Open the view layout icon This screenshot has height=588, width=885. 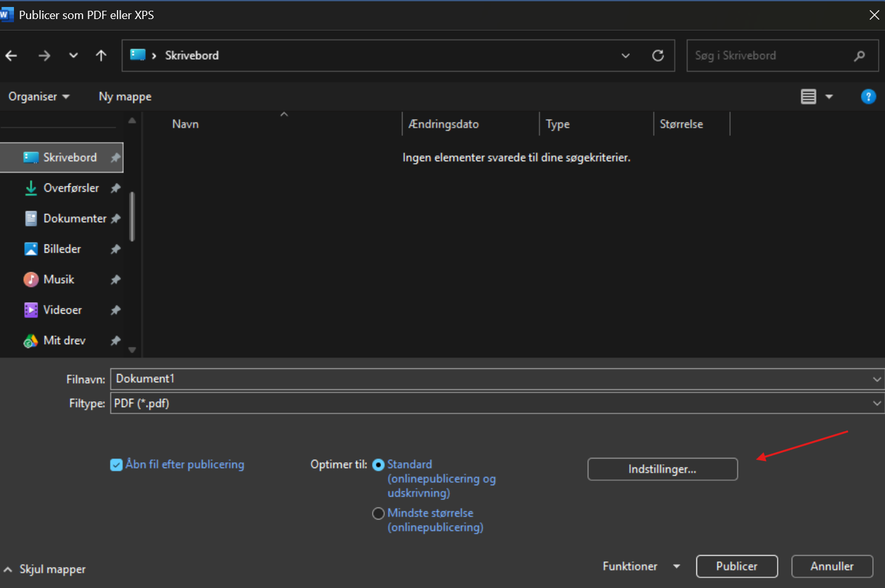pos(808,97)
